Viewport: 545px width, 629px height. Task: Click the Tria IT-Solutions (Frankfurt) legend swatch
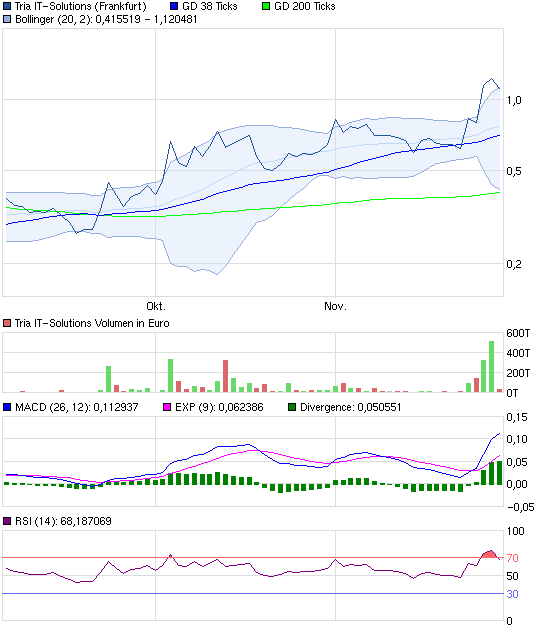click(7, 6)
